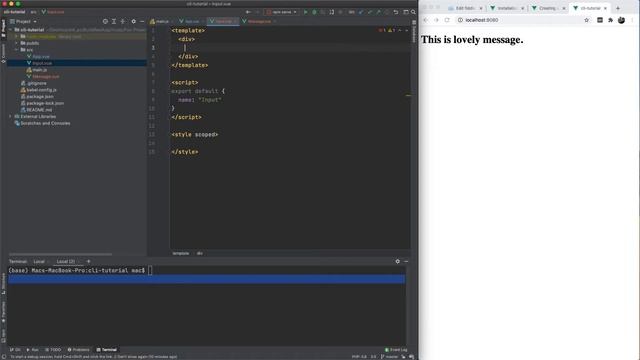Screen dimensions: 640x360
Task: Open the TODO tool window
Action: click(53, 350)
